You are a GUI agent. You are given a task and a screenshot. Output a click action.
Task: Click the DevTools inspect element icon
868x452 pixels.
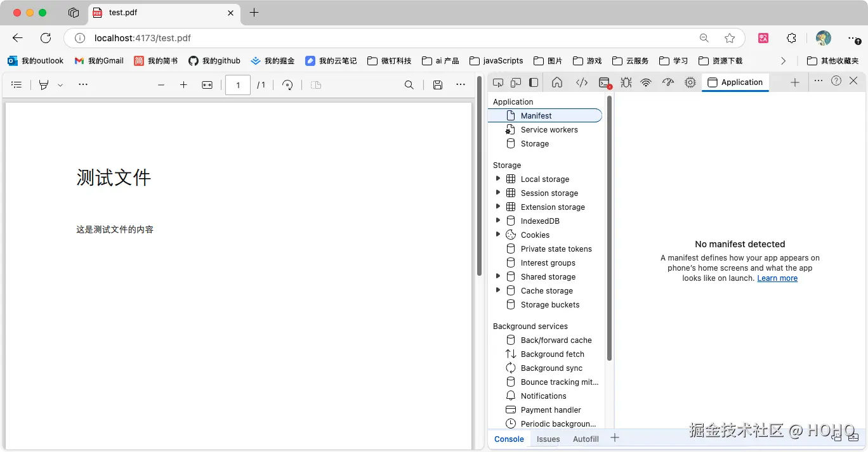pyautogui.click(x=498, y=82)
